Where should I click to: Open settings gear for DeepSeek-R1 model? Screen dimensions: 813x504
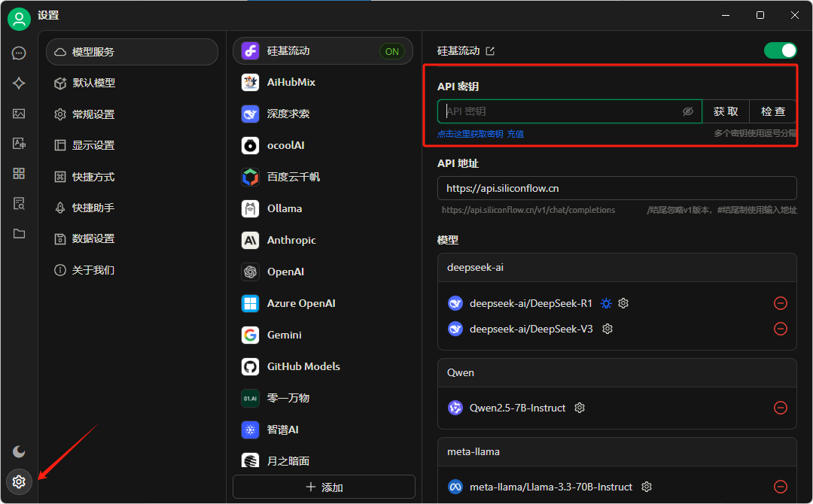point(623,303)
